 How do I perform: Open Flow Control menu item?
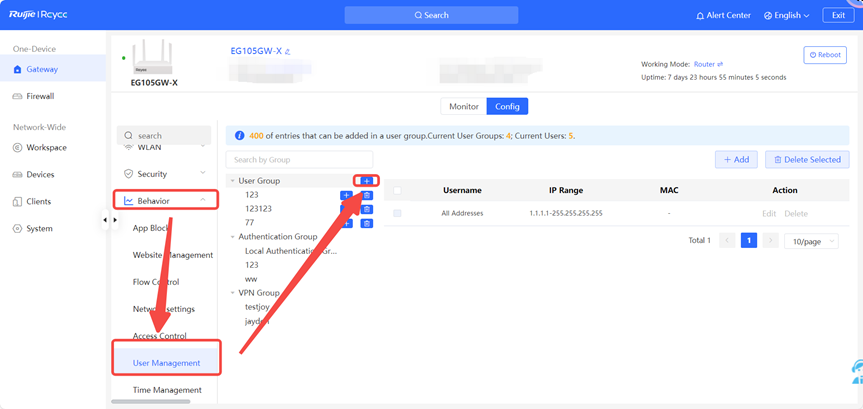(x=156, y=282)
